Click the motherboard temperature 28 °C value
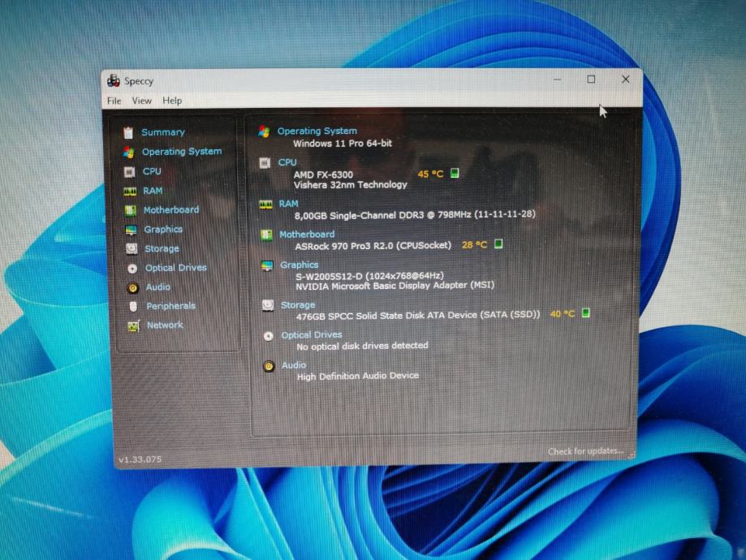This screenshot has width=746, height=560. pyautogui.click(x=474, y=245)
